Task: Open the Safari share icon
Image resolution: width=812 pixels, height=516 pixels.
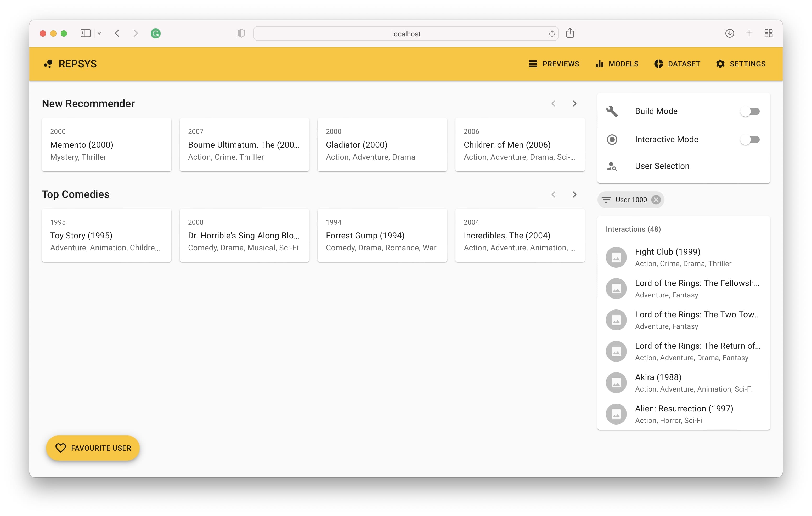Action: [570, 33]
